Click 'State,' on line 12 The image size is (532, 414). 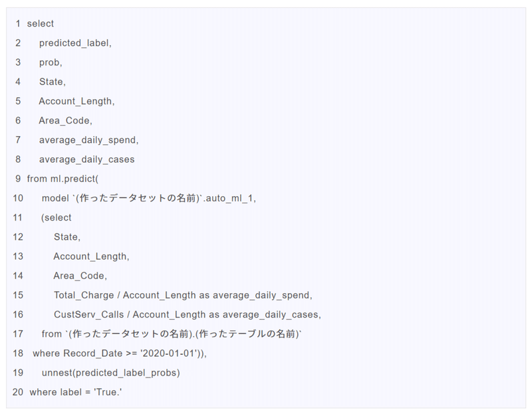(67, 237)
